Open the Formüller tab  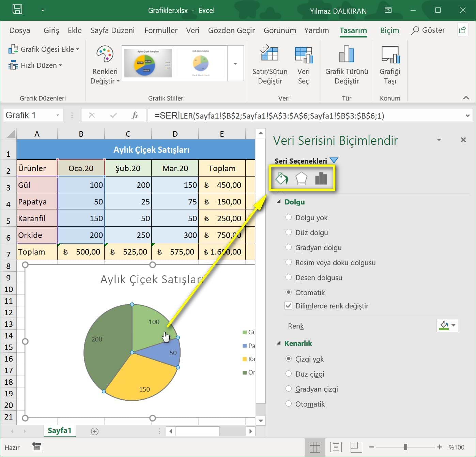coord(161,30)
